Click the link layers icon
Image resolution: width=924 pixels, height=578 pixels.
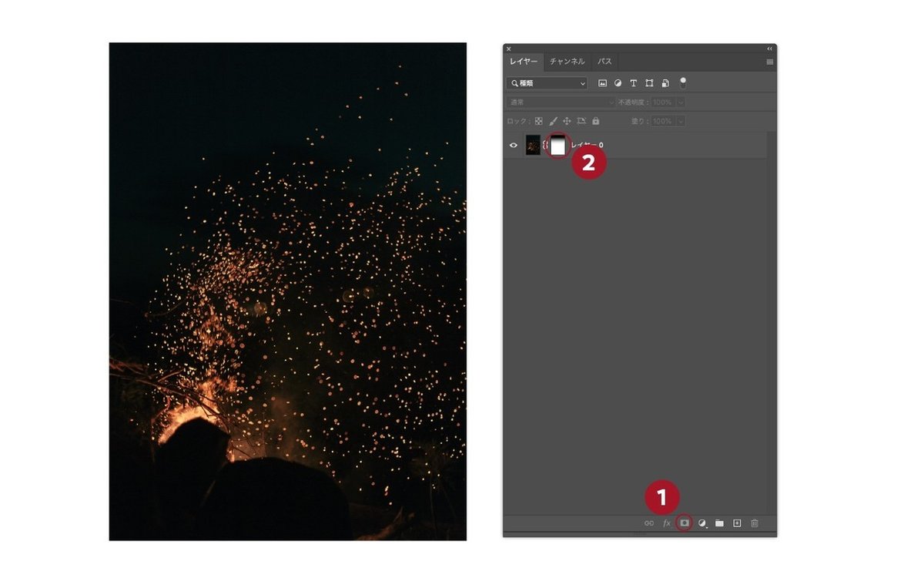pos(648,523)
